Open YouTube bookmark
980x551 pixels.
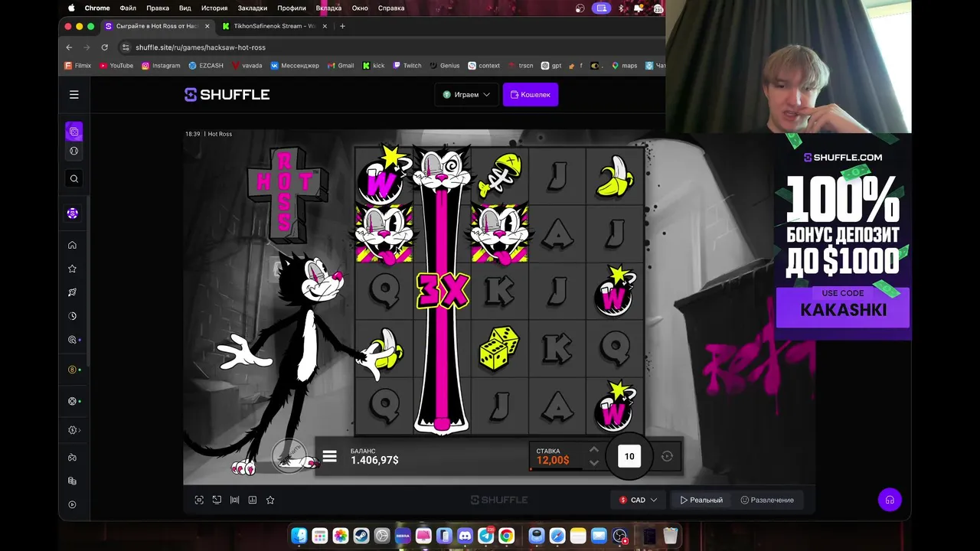[x=116, y=66]
